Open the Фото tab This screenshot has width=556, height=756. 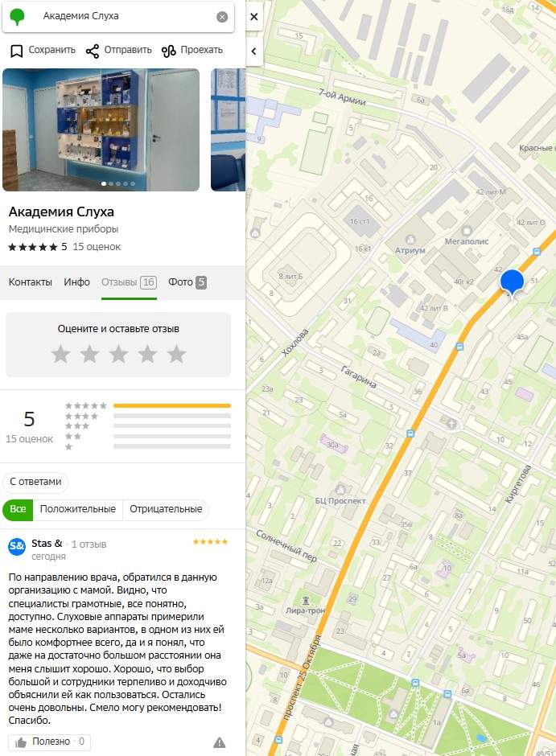click(187, 282)
